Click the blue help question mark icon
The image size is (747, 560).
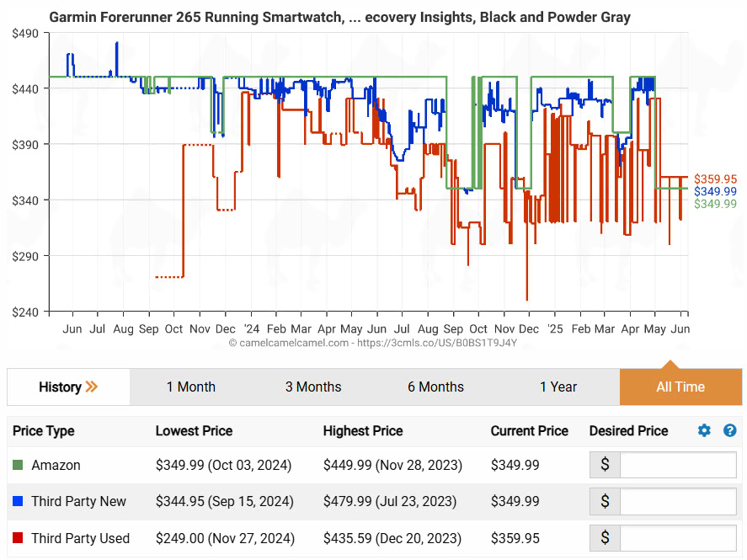tap(729, 430)
